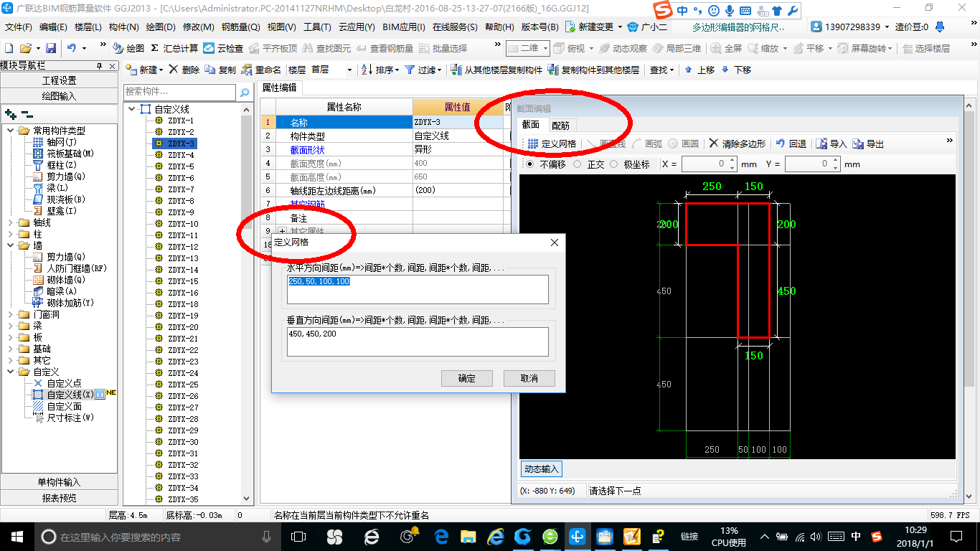Click 确定 in the 定义网格 dialog
The height and width of the screenshot is (551, 980).
[x=467, y=378]
